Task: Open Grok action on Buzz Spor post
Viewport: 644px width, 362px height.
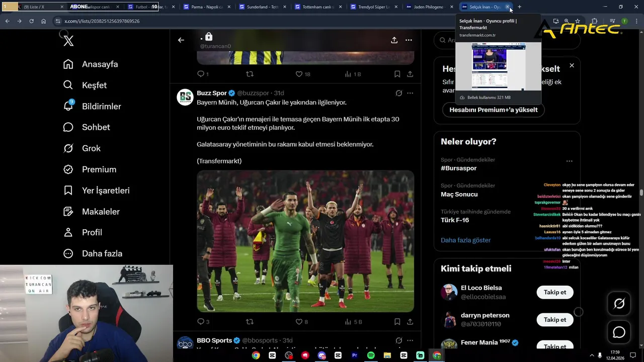Action: [x=398, y=93]
